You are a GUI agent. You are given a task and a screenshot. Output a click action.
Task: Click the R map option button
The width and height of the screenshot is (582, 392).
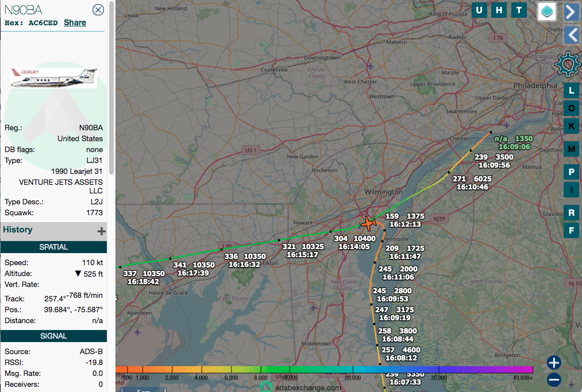[571, 212]
